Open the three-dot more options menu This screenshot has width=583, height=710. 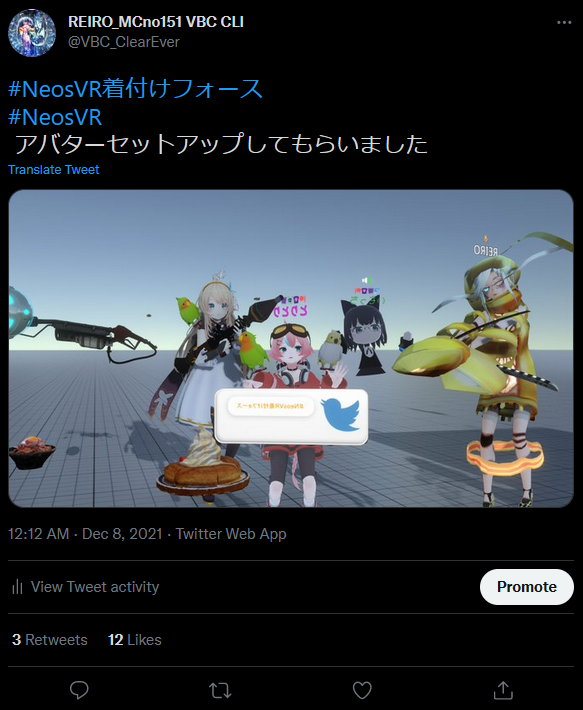coord(564,22)
